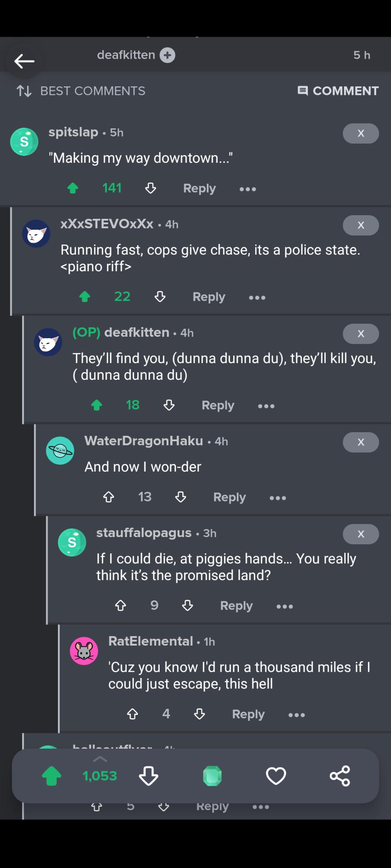This screenshot has height=868, width=391.
Task: Downvote the post in the bottom bar
Action: [x=148, y=776]
